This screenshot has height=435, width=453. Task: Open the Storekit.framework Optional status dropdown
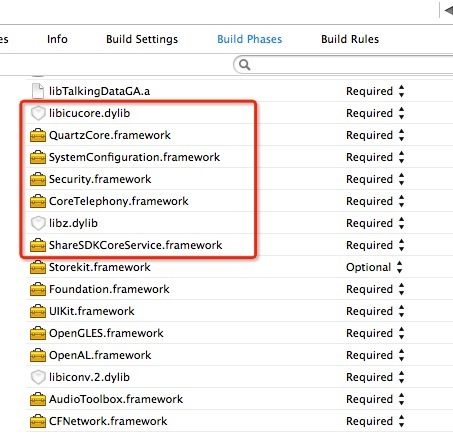(374, 267)
